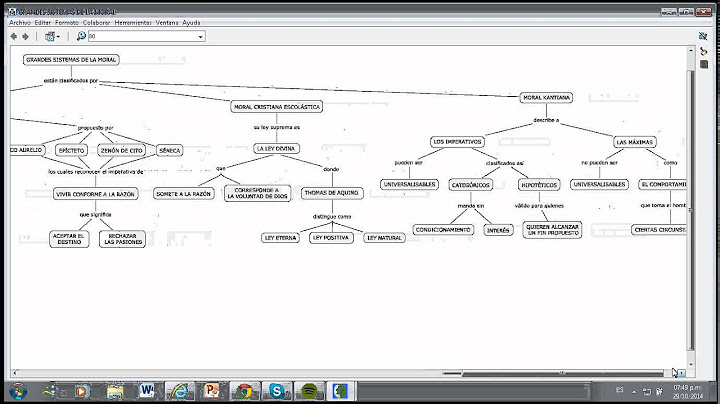
Task: Open the Archivo menu
Action: 20,22
